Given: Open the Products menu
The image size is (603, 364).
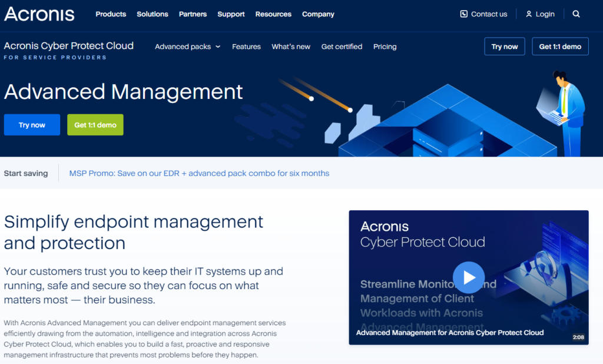Looking at the screenshot, I should [x=111, y=14].
